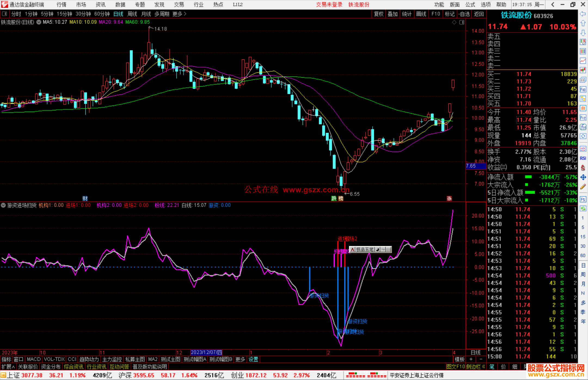
Task: Switch to the MACD indicator tab
Action: (x=33, y=359)
